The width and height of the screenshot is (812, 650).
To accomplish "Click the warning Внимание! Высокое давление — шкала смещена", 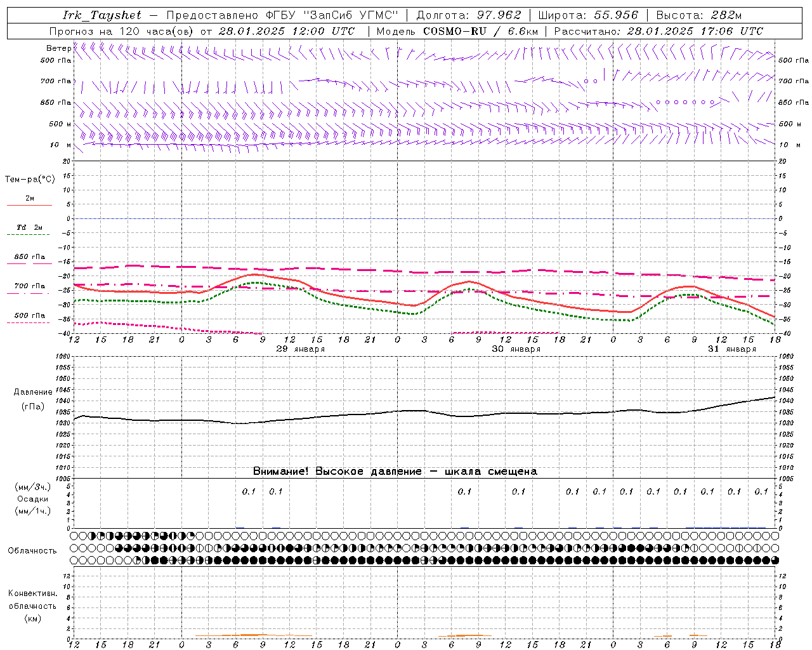I will (x=395, y=472).
